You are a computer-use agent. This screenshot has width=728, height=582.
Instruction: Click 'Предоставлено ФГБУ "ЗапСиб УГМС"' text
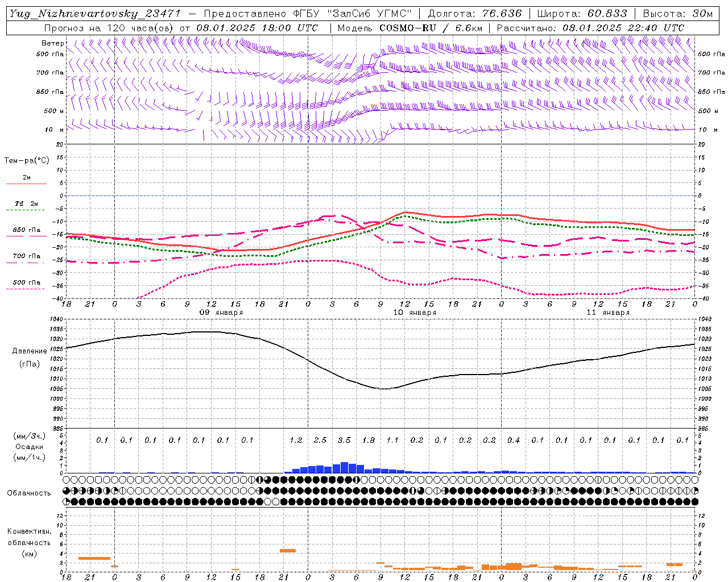[x=307, y=14]
